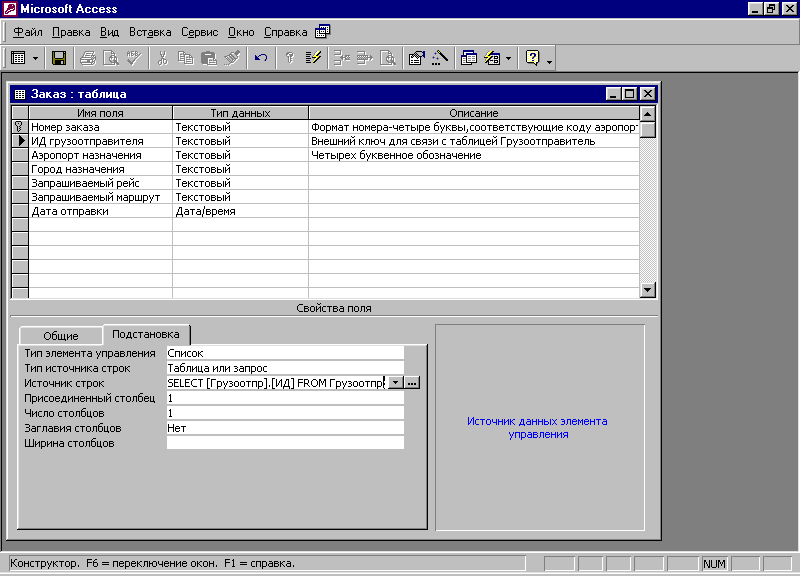800x576 pixels.
Task: Click the field grid scrollbar thumb
Action: (647, 130)
